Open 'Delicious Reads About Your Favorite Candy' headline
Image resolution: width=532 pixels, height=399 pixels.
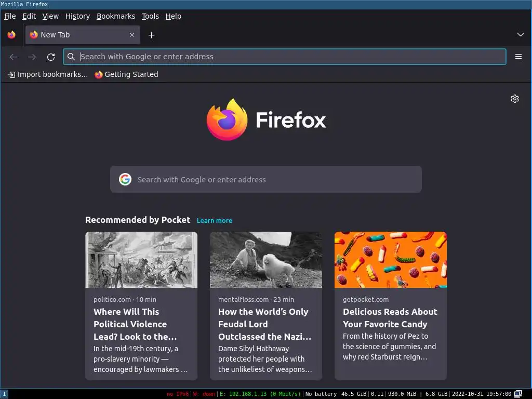pos(390,318)
